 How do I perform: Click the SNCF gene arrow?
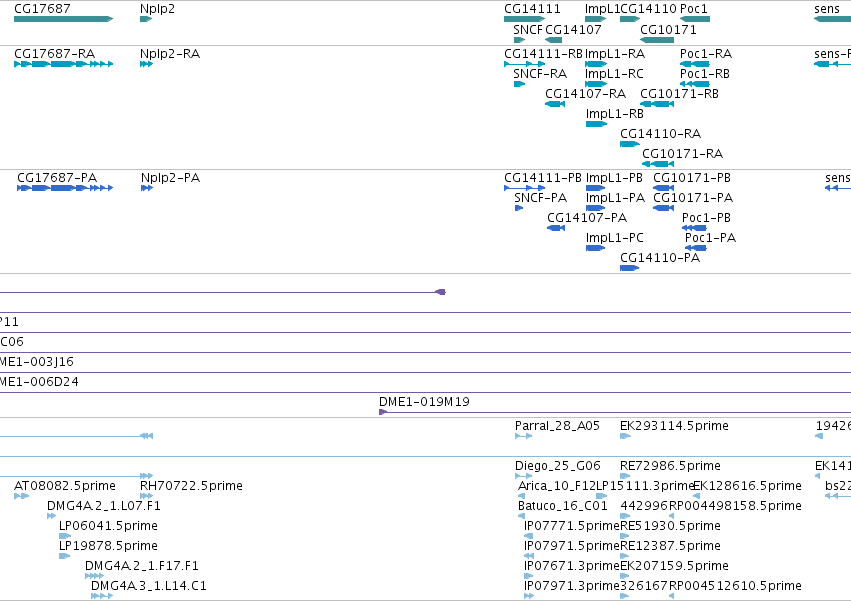pyautogui.click(x=519, y=40)
